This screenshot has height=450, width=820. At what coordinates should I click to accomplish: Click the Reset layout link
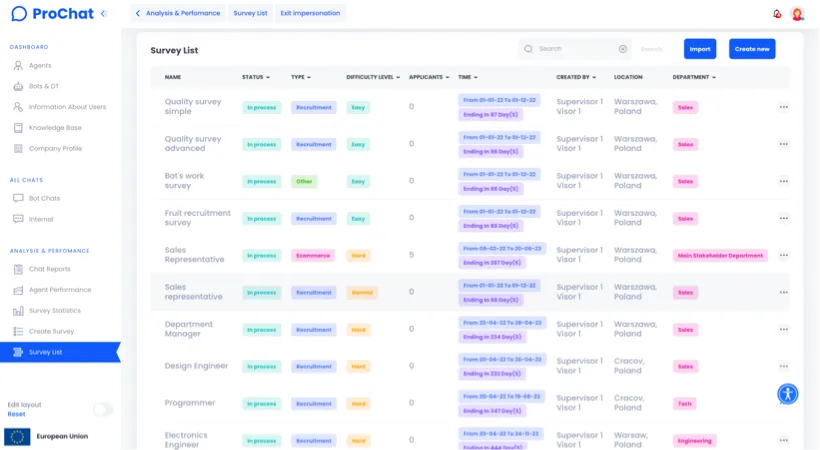point(16,414)
